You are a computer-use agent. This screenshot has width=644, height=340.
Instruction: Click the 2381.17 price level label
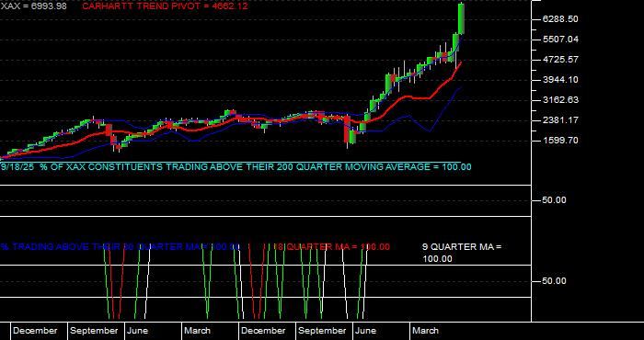pyautogui.click(x=560, y=120)
